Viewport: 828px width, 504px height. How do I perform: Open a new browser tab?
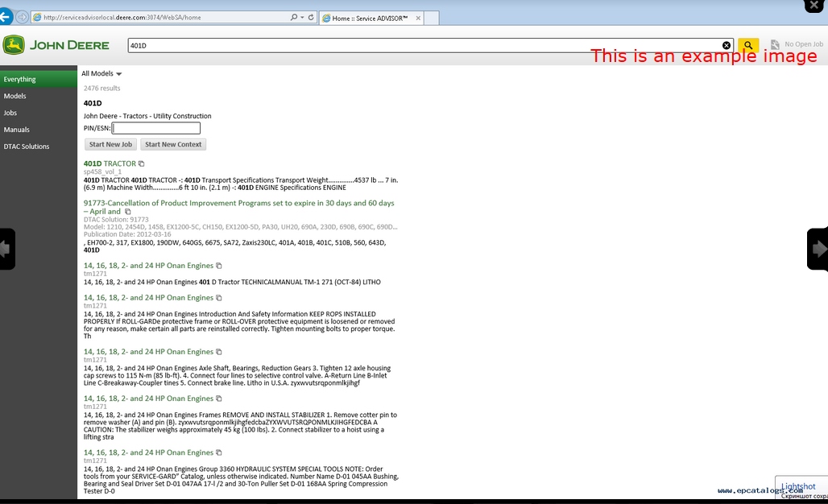(432, 18)
